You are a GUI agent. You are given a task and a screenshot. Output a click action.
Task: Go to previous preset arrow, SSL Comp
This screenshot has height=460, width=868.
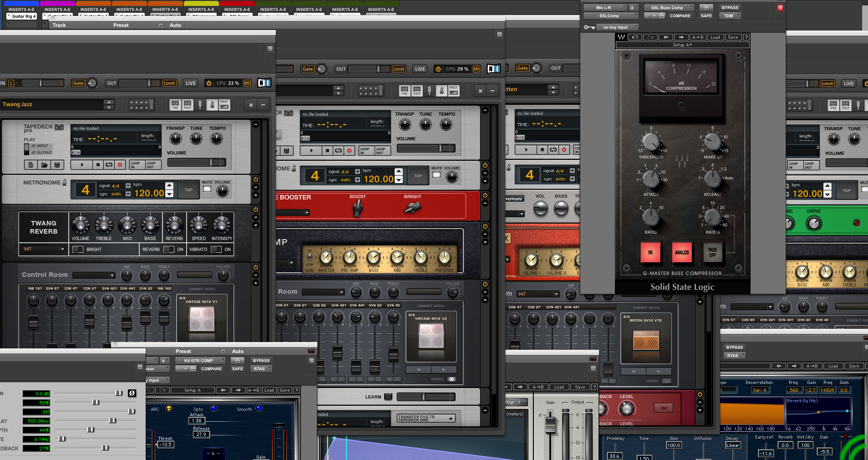coord(666,37)
